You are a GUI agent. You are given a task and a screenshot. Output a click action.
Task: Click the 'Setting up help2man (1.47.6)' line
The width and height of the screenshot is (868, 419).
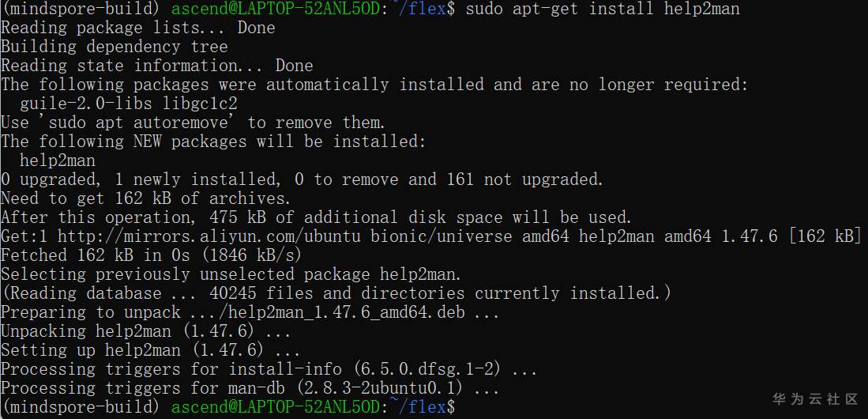[x=150, y=350]
